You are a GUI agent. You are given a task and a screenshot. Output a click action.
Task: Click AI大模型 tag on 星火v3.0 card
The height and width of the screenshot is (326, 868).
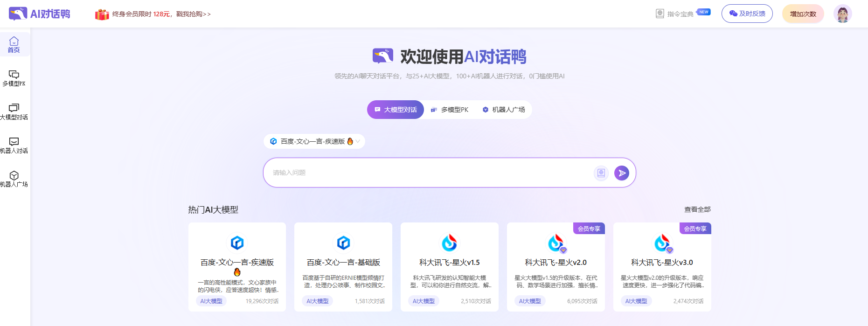tap(636, 301)
